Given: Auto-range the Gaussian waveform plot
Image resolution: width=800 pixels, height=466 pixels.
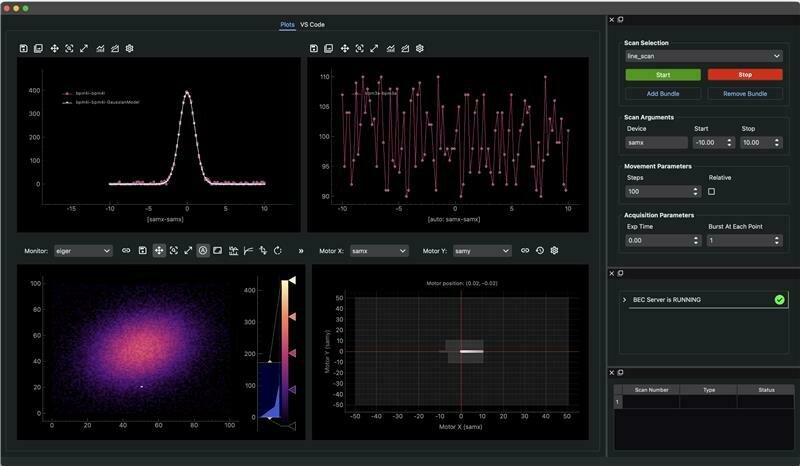Looking at the screenshot, I should coord(84,48).
